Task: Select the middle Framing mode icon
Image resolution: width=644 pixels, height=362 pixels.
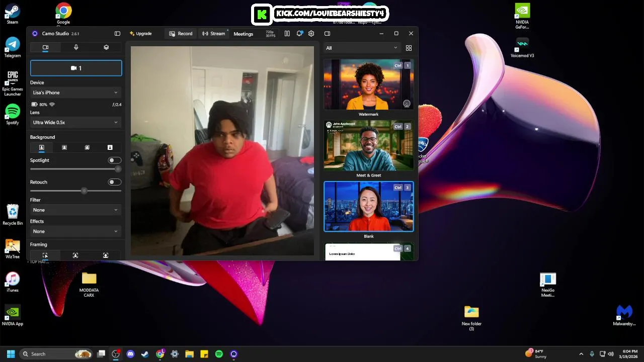Action: (75, 255)
